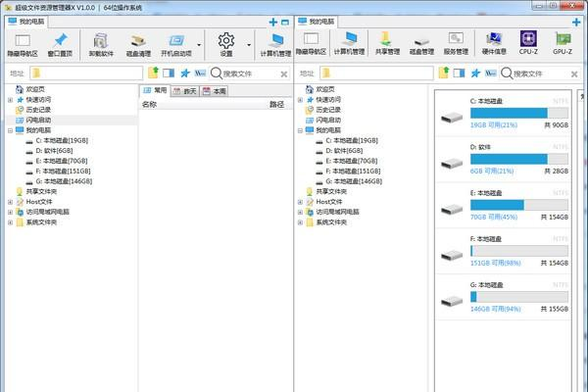Screen dimensions: 588x392
Task: Click G: drive usage bar
Action: pos(519,297)
